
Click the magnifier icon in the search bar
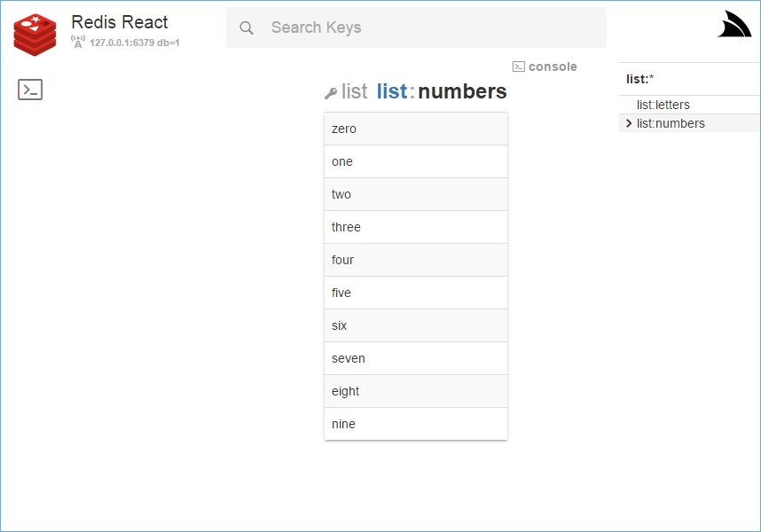[x=247, y=27]
